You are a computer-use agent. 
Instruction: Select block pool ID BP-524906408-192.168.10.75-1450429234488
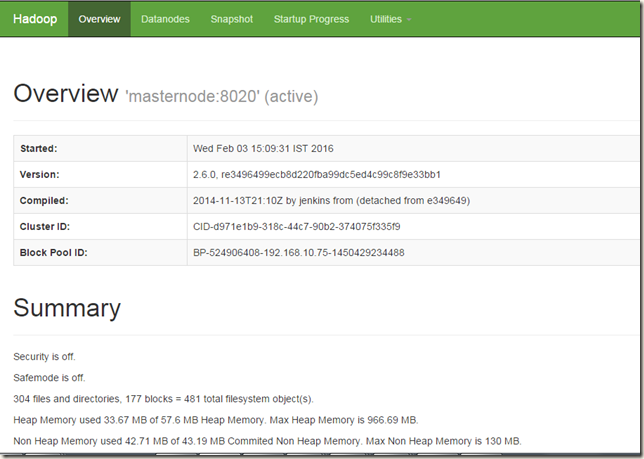coord(299,252)
